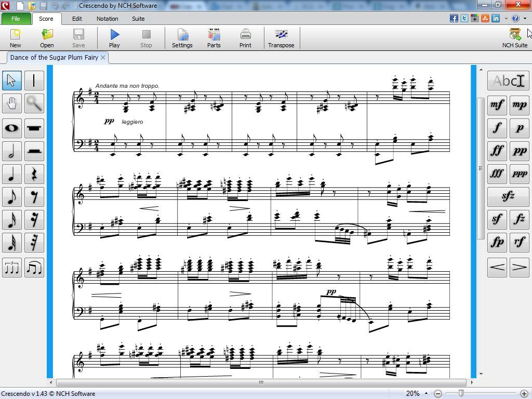
Task: Open score Settings from the toolbar
Action: (x=182, y=37)
